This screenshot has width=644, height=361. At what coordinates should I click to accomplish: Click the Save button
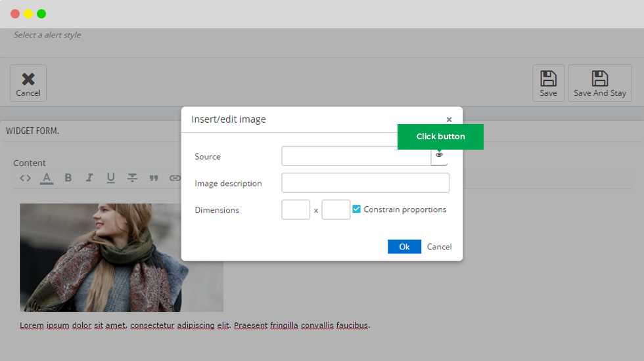(548, 83)
